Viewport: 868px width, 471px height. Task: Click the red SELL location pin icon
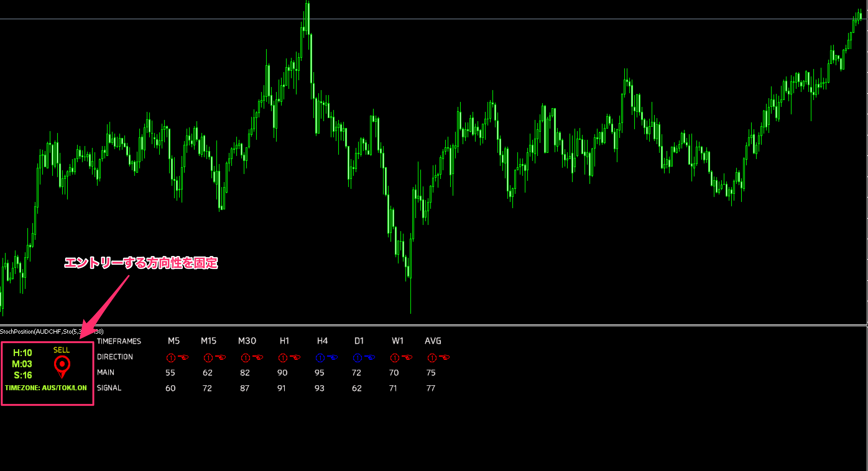click(62, 367)
